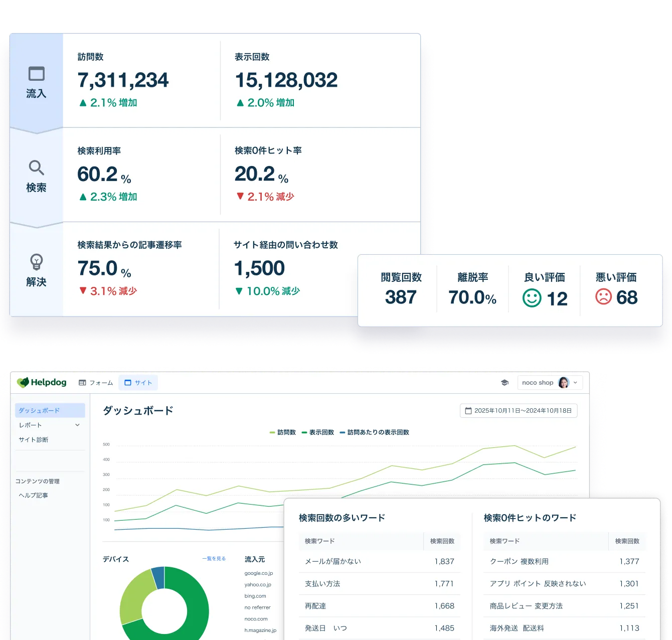Click the 検索 magnifying glass icon
The height and width of the screenshot is (640, 672).
[x=36, y=168]
